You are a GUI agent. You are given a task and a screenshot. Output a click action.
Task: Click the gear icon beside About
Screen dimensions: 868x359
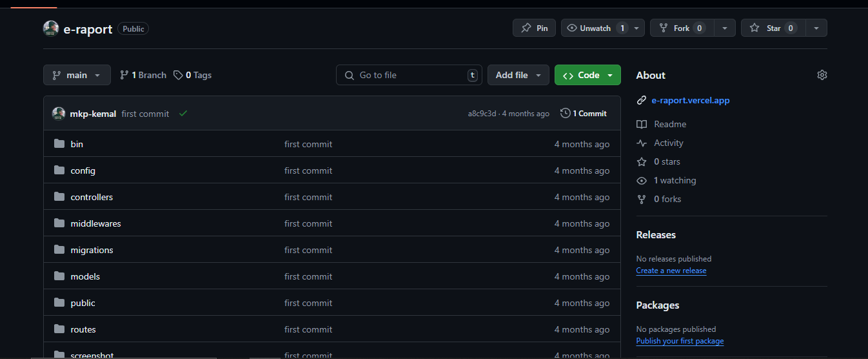[822, 75]
